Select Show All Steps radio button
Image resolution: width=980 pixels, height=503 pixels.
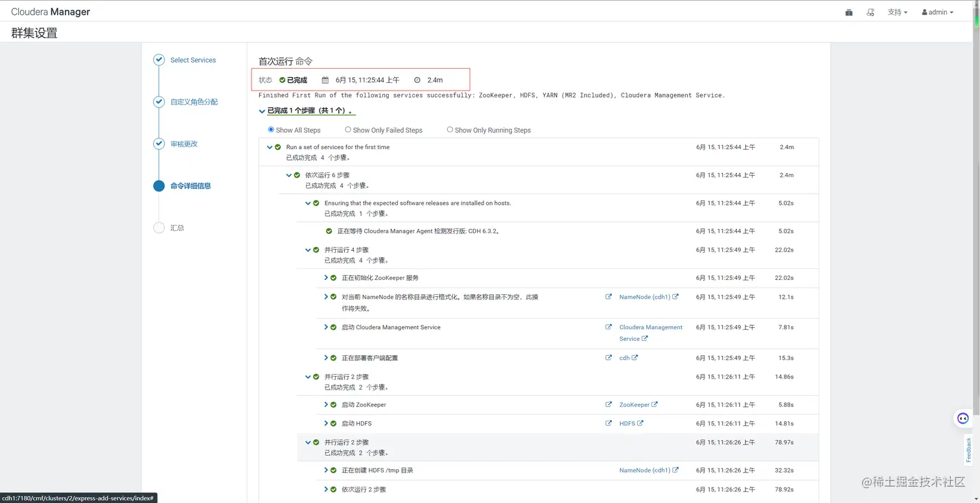click(271, 130)
